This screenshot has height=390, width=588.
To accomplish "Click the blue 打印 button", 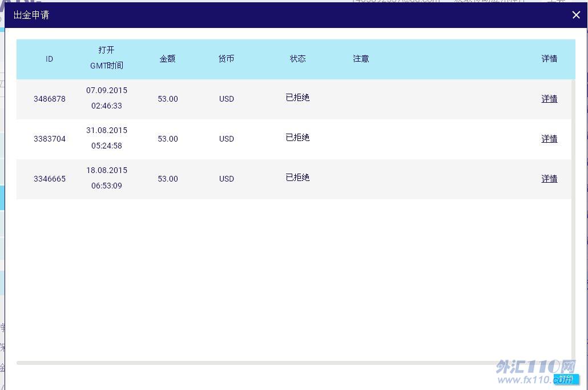I will (566, 379).
